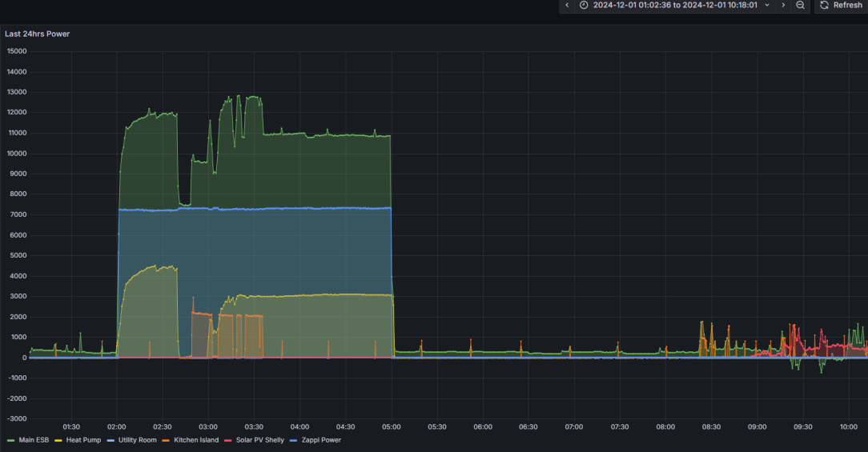Open the time range picker 2024-12-01
The image size is (868, 452).
pyautogui.click(x=675, y=5)
